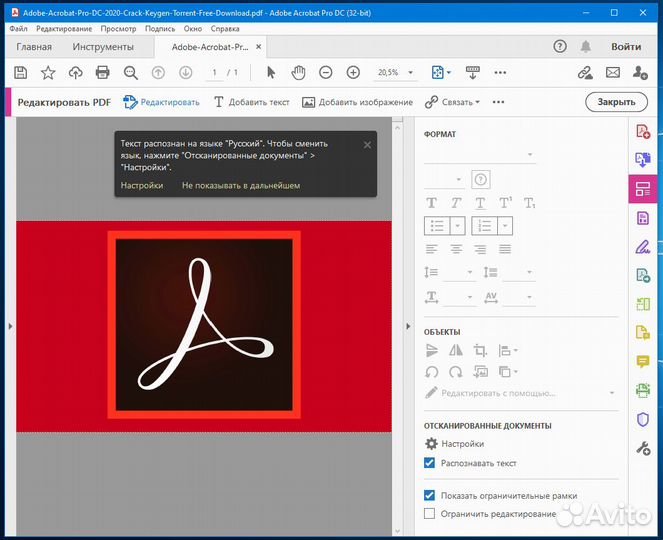Open the Файл menu
Screen dimensions: 663x540
click(18, 29)
